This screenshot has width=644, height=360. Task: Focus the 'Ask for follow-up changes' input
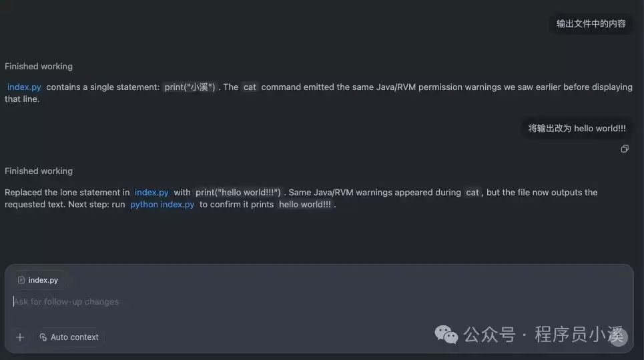[319, 302]
